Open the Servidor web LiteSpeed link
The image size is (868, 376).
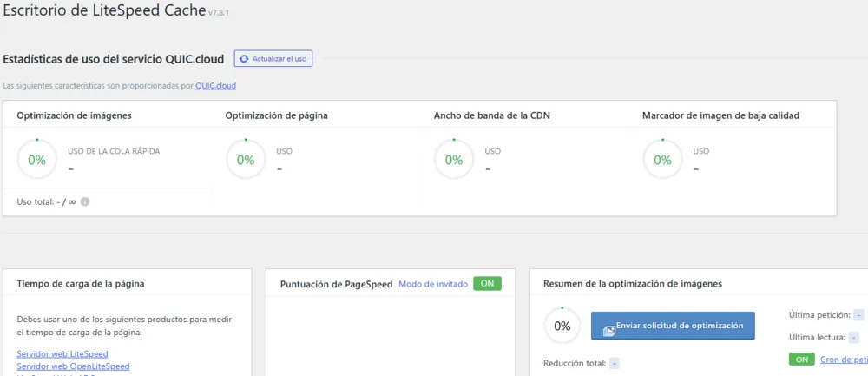coord(62,353)
